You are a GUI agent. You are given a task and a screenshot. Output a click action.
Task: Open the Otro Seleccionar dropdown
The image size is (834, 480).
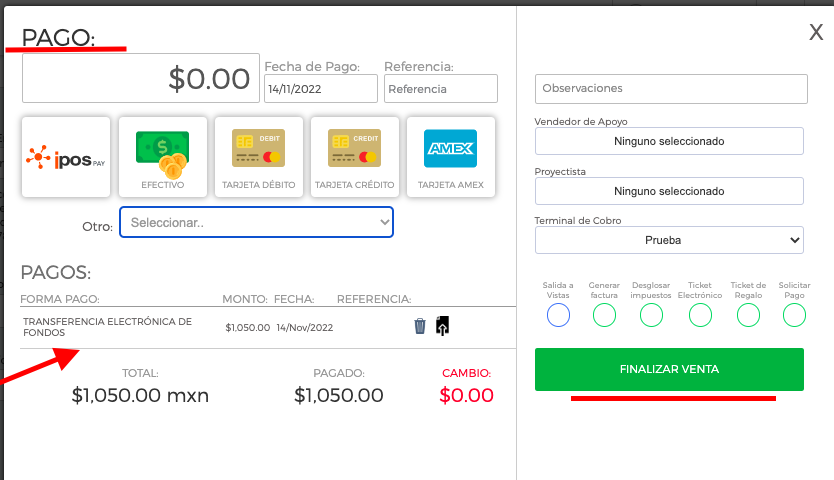click(256, 222)
